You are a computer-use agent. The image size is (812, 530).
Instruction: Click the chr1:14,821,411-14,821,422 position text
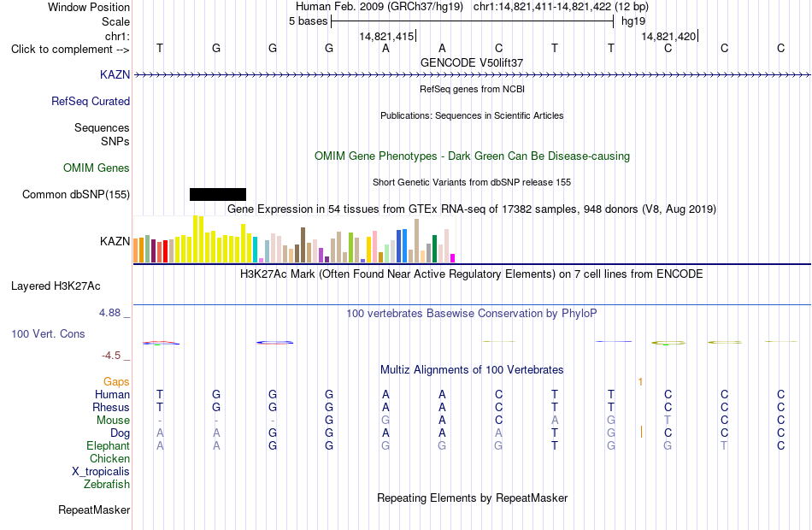[561, 7]
